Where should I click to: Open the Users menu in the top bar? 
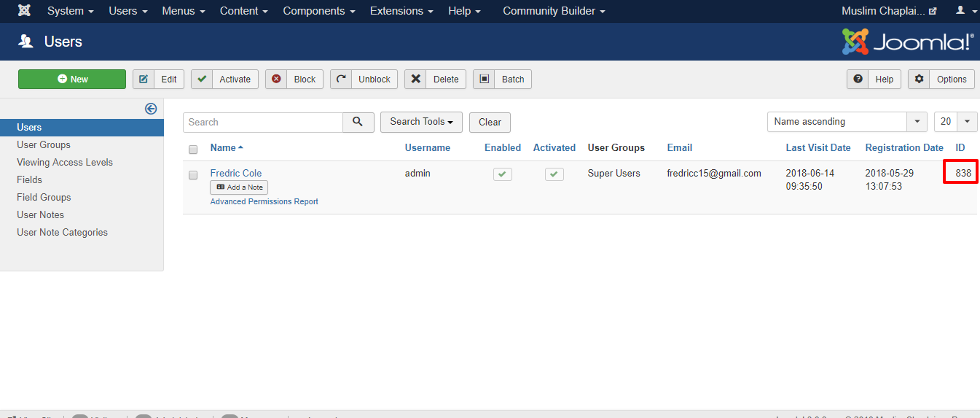pos(128,11)
